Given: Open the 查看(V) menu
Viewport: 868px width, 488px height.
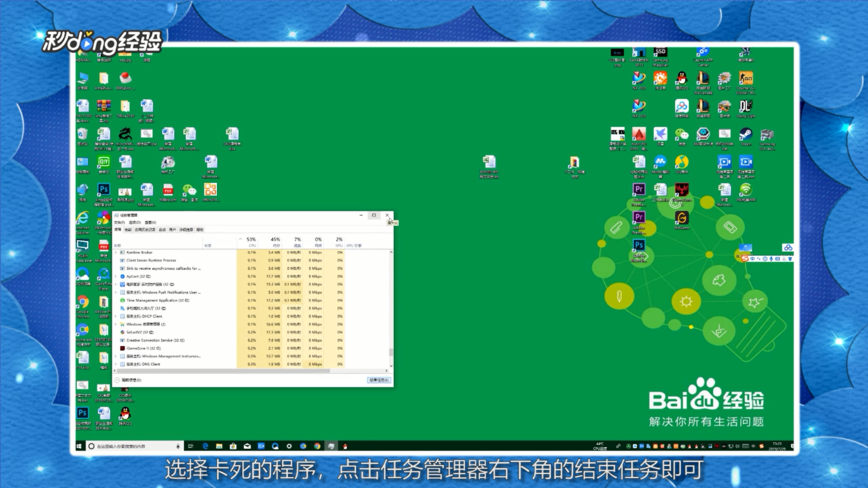Looking at the screenshot, I should pyautogui.click(x=151, y=222).
